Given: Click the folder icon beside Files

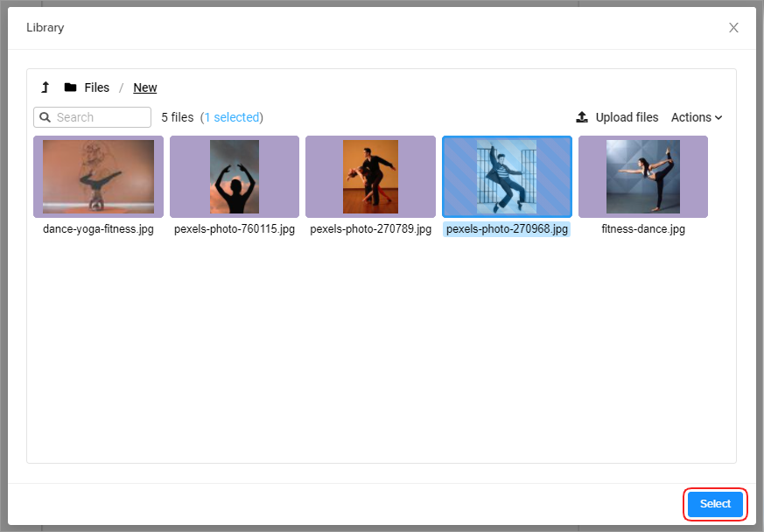Looking at the screenshot, I should point(70,87).
